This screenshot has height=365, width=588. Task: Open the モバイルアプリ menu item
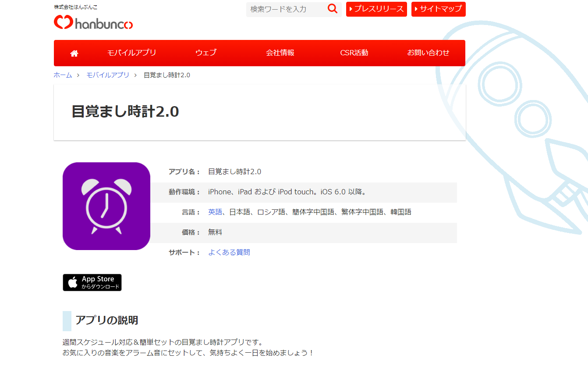[x=131, y=53]
